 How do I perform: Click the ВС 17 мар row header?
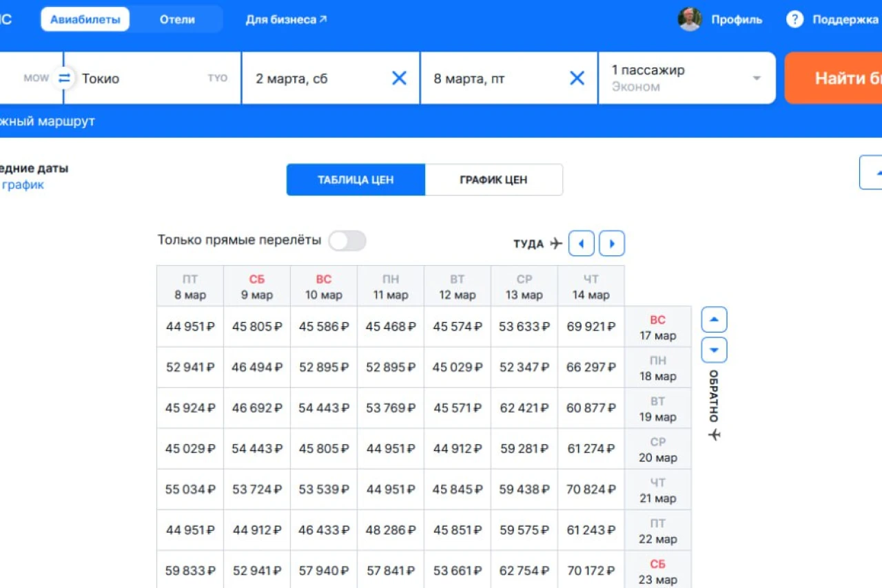coord(658,327)
